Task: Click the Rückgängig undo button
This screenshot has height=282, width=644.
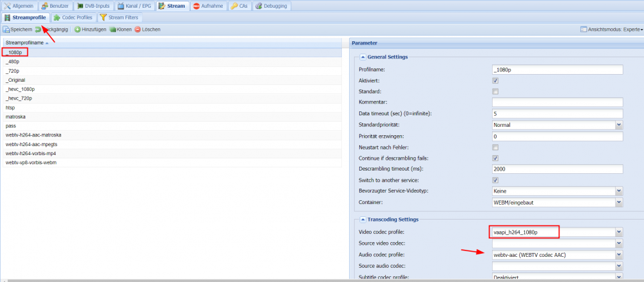Action: point(52,30)
